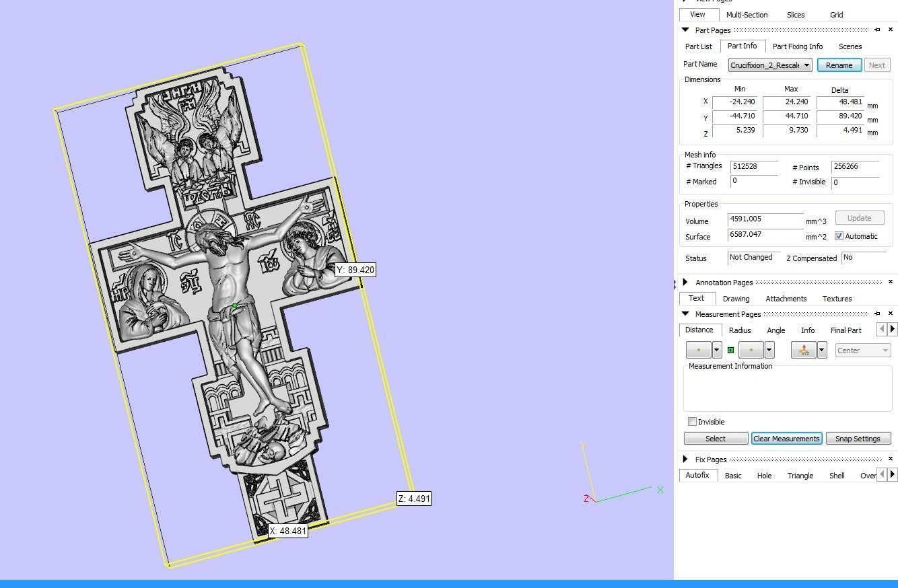The width and height of the screenshot is (898, 588).
Task: Click the green arrow between point buttons
Action: tap(730, 350)
